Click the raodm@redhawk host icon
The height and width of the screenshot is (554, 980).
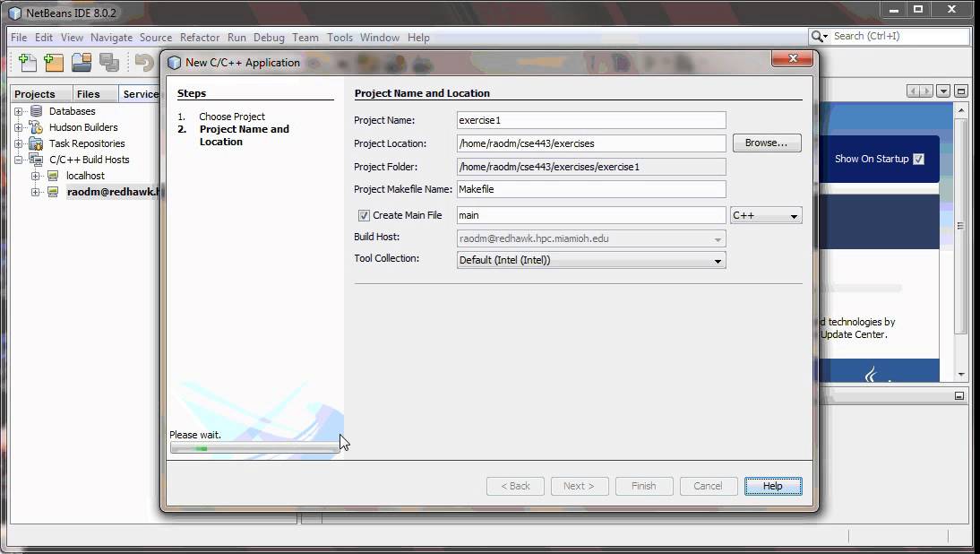53,192
